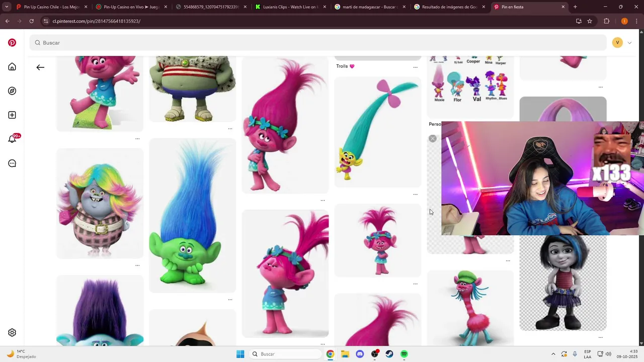Open more options under teal-haired troll pin
The height and width of the screenshot is (362, 644).
coord(415,194)
